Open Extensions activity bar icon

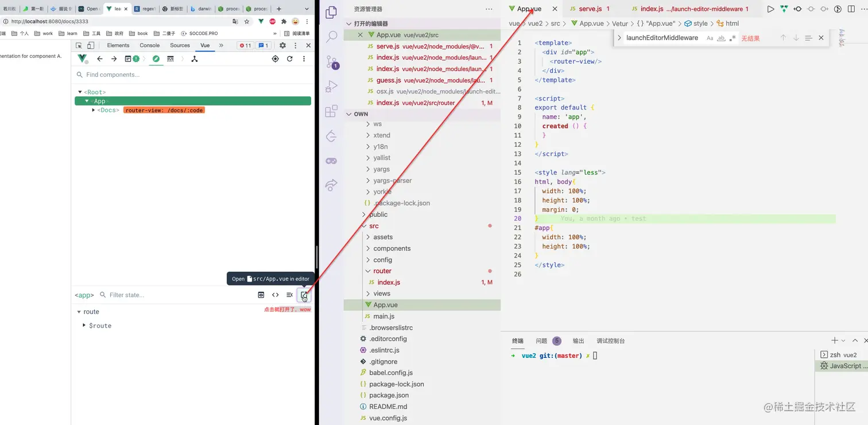pos(331,111)
